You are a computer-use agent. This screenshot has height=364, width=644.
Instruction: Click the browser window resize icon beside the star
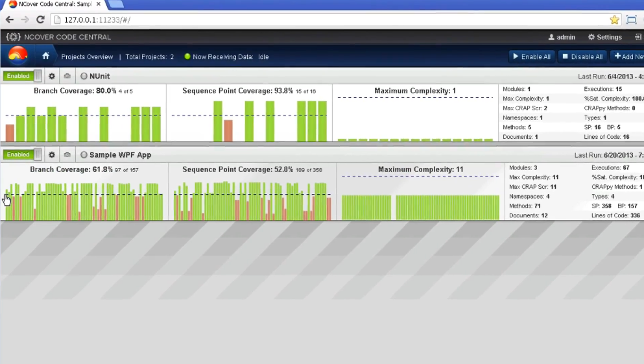click(x=631, y=19)
